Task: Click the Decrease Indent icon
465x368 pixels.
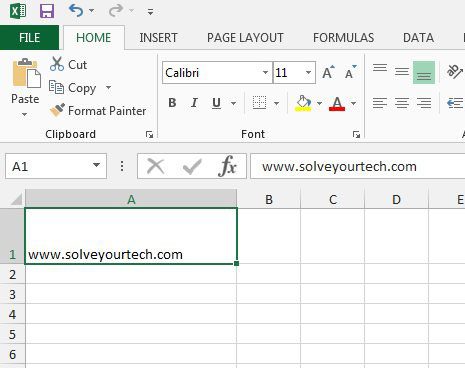Action: point(455,103)
